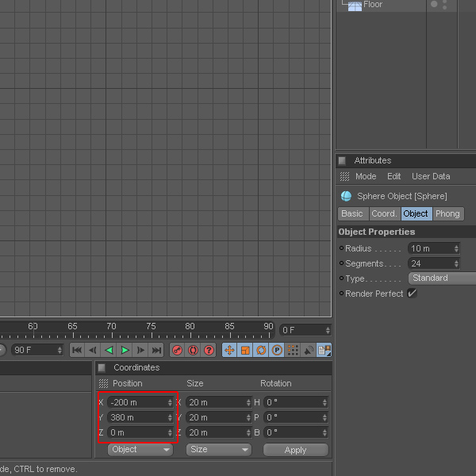Click the Rotation B field

pos(296,432)
